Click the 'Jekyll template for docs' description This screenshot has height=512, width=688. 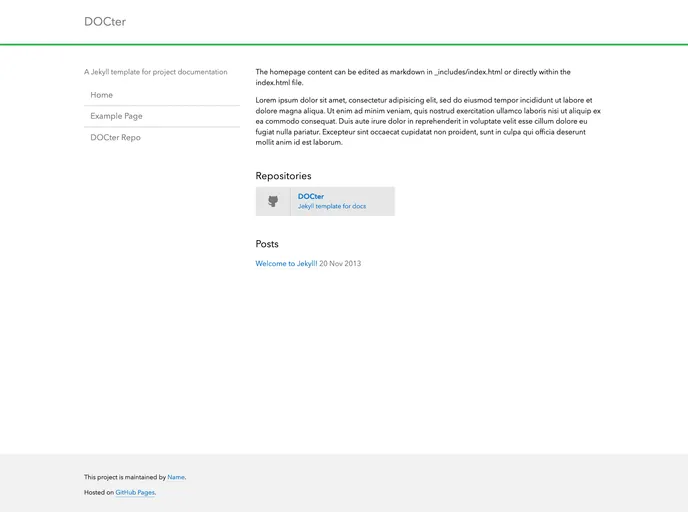tap(332, 206)
